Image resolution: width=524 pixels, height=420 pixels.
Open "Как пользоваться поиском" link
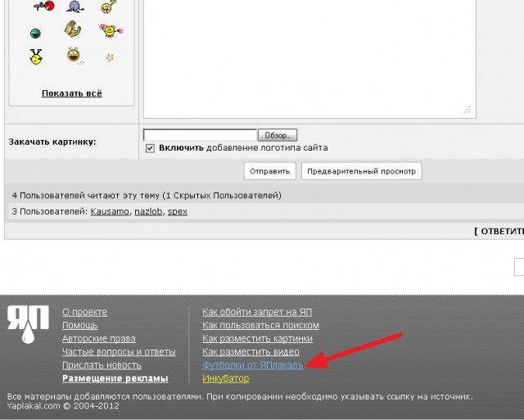[x=260, y=325]
